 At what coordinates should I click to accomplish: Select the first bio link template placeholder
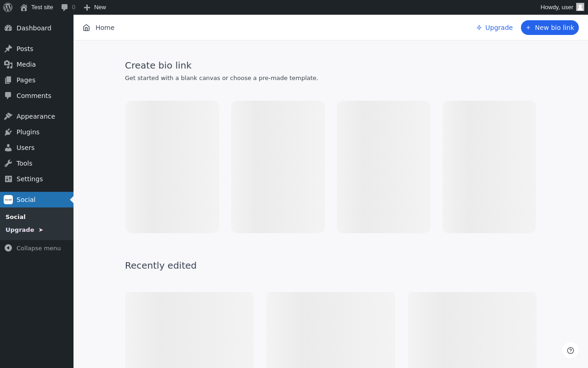click(172, 167)
